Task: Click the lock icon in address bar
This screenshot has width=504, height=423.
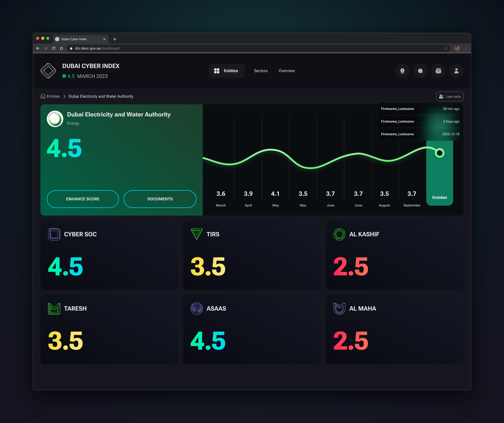Action: click(71, 48)
